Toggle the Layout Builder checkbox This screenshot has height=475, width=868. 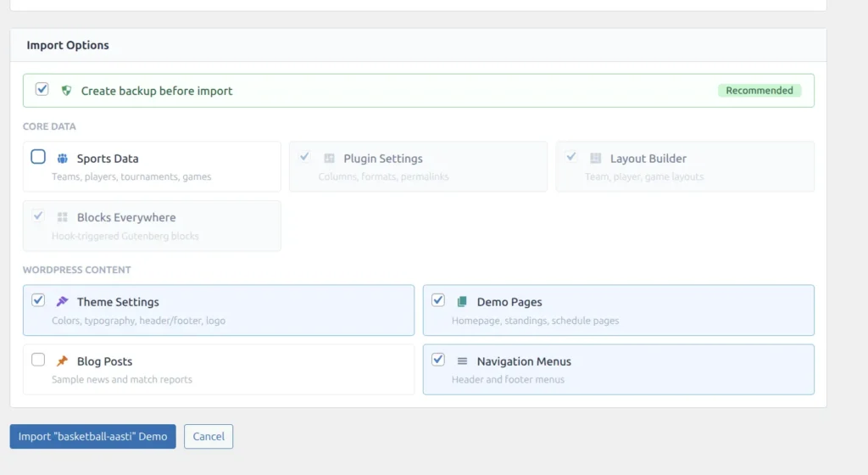pos(571,157)
